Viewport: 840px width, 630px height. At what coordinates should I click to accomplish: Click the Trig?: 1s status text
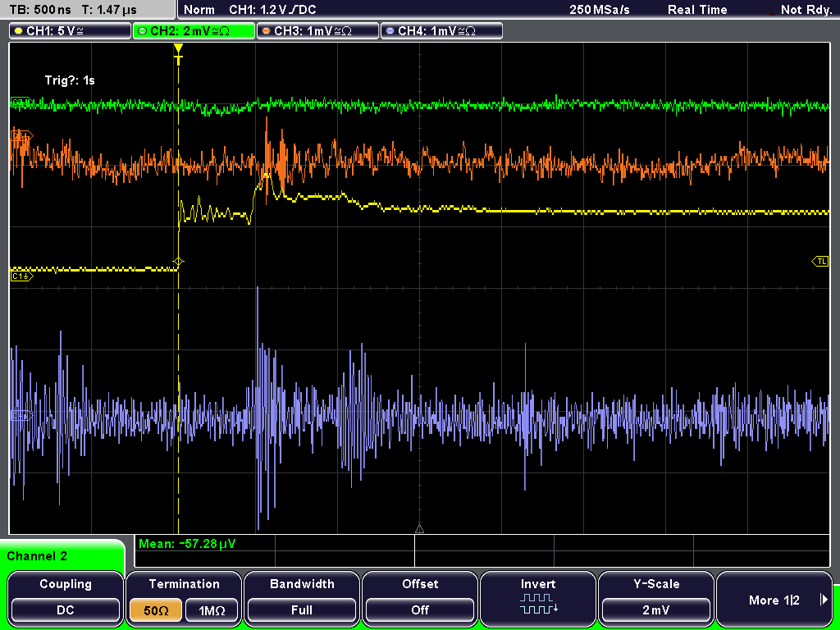click(x=70, y=80)
